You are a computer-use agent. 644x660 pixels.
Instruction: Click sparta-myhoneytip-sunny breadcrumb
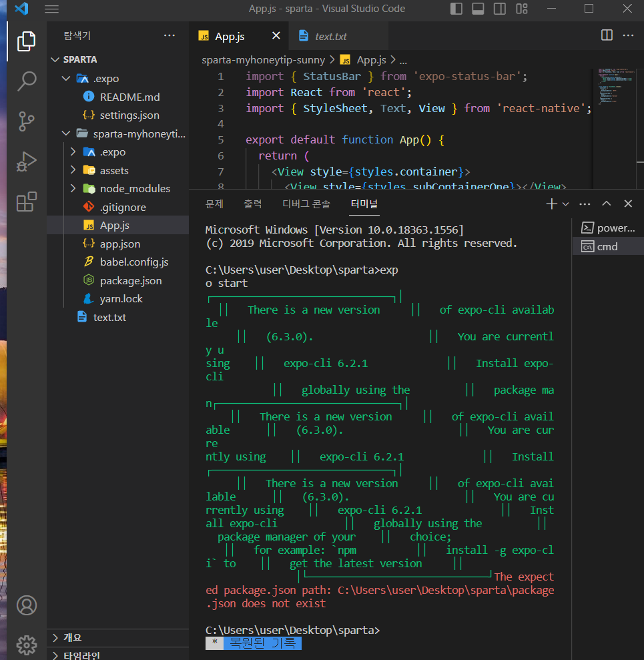(263, 60)
